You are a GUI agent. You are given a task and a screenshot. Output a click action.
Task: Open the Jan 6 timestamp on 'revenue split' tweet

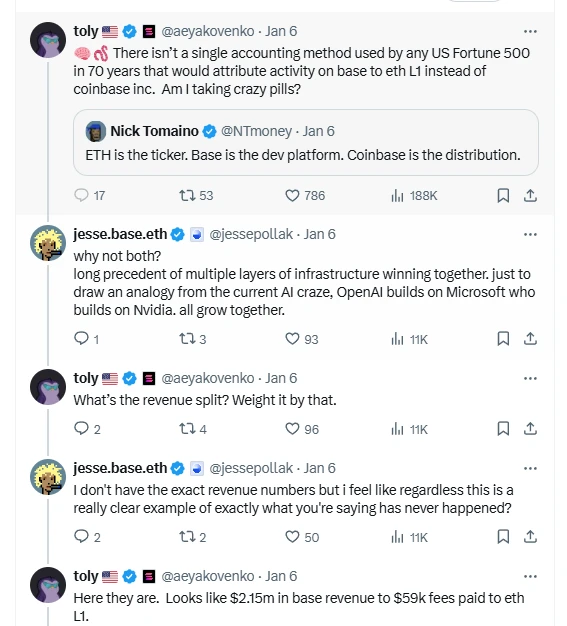pyautogui.click(x=281, y=378)
